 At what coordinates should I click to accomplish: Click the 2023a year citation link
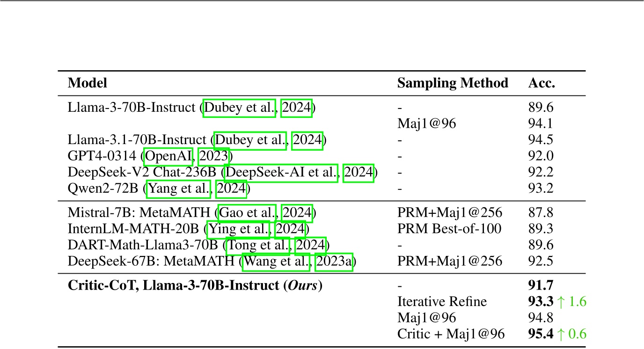(334, 262)
